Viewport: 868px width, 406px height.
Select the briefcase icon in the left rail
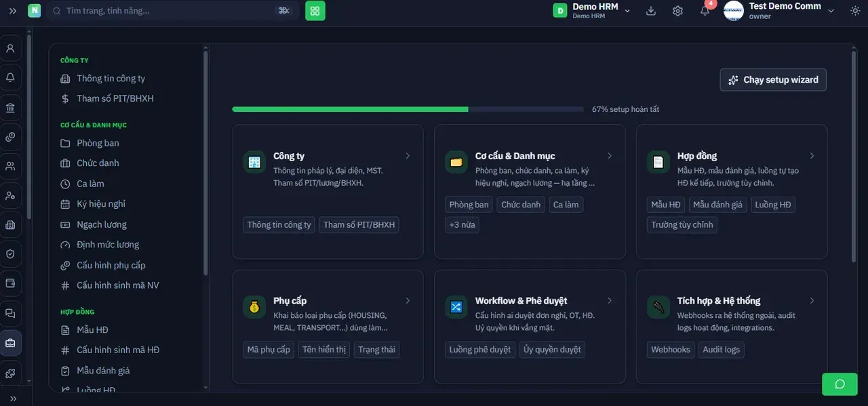click(10, 343)
